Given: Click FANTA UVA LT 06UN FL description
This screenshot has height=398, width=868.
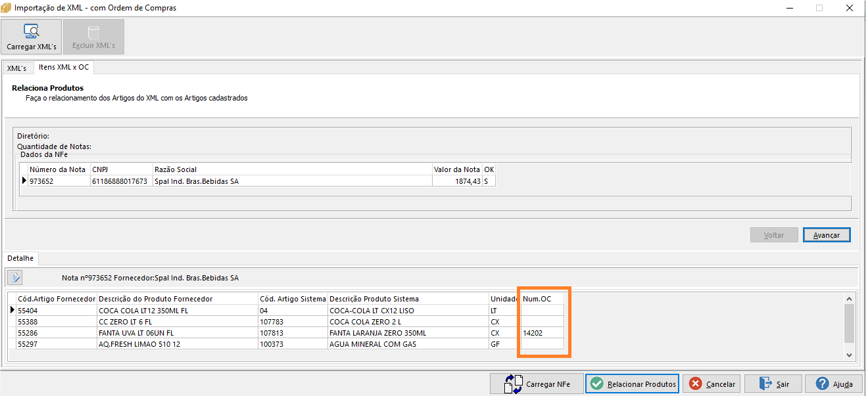Looking at the screenshot, I should pyautogui.click(x=177, y=333).
